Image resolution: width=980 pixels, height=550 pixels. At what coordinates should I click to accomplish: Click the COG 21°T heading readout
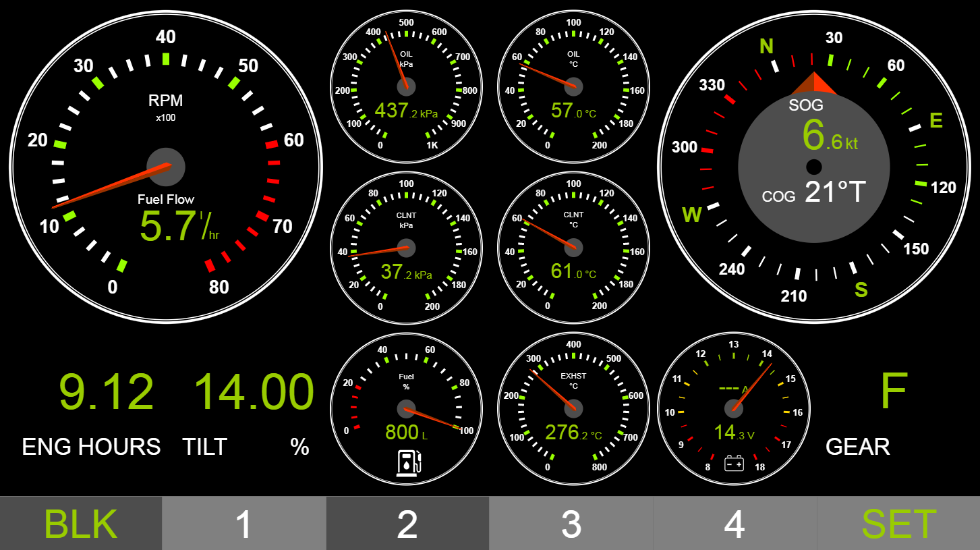814,193
